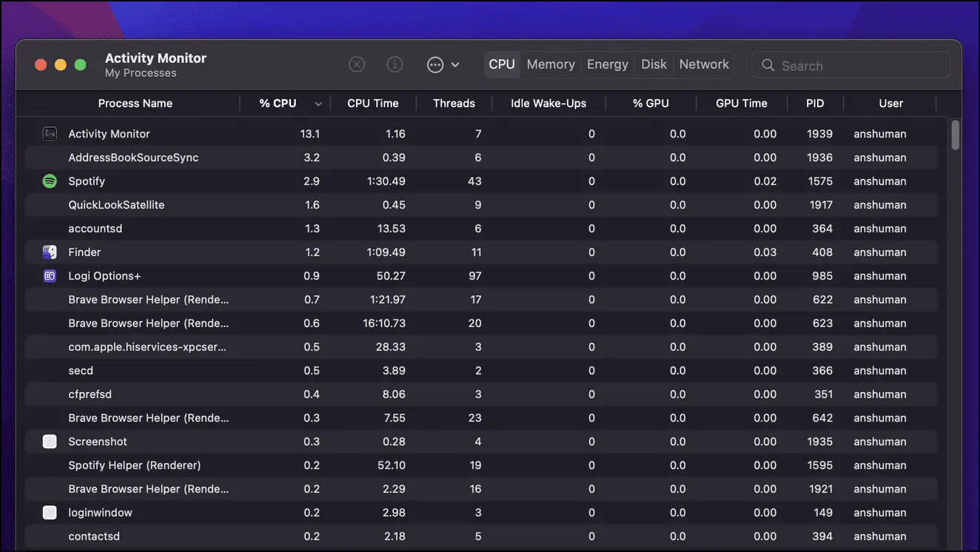The height and width of the screenshot is (552, 980).
Task: Click PID 149 in loginwindow row
Action: (824, 513)
